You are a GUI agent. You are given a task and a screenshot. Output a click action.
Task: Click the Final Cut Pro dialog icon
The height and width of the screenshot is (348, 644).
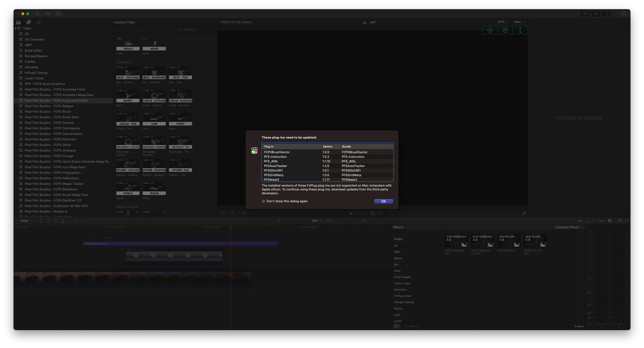click(x=255, y=150)
